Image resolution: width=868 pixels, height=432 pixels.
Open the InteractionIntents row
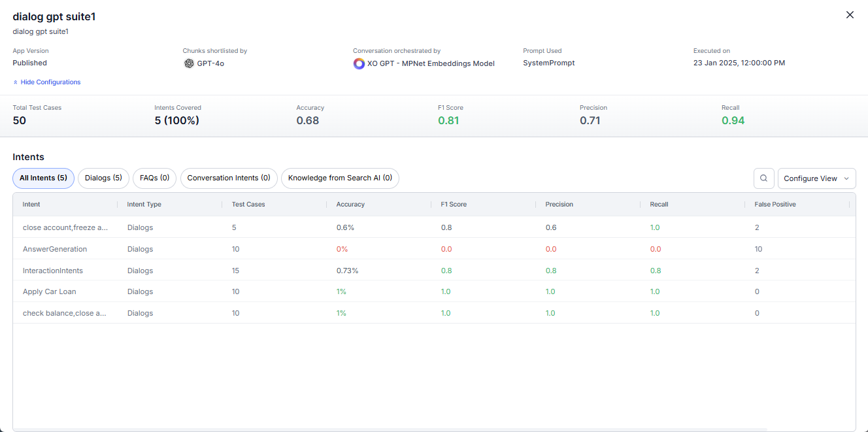click(x=53, y=271)
